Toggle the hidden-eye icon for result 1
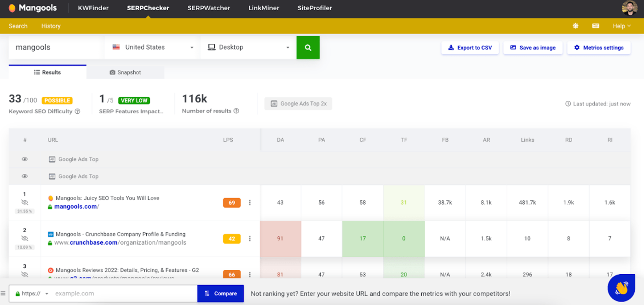Screen dimensions: 644x305 coord(25,202)
